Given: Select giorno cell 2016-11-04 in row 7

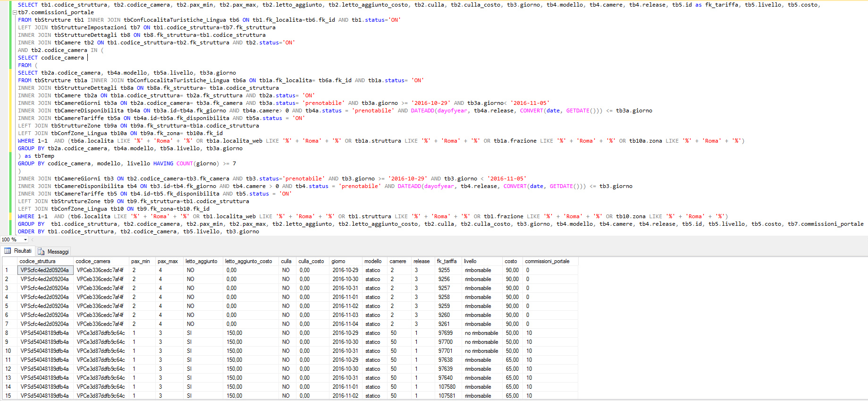Looking at the screenshot, I should pyautogui.click(x=346, y=324).
